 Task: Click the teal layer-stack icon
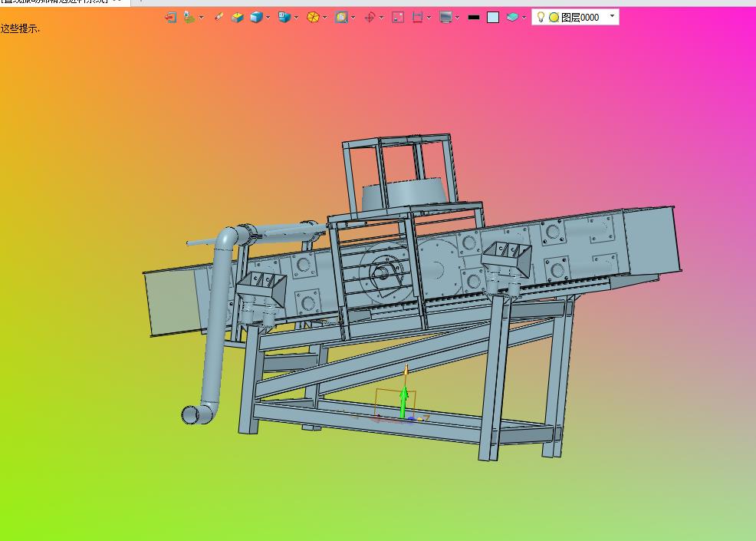point(512,18)
